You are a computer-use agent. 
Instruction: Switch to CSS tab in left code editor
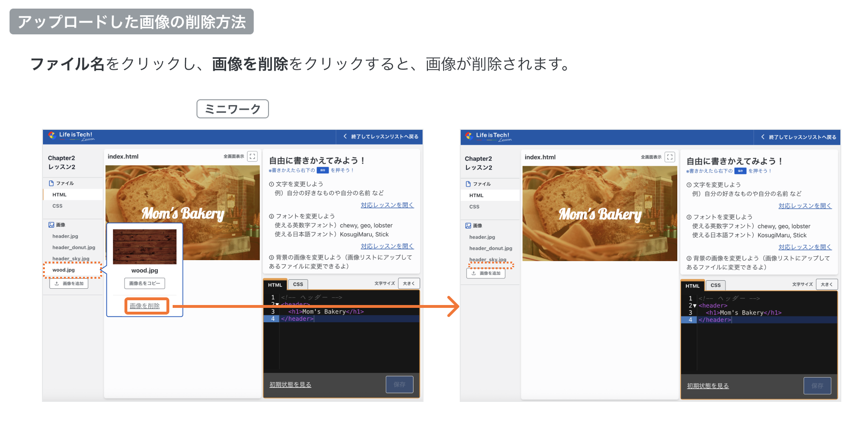click(298, 284)
